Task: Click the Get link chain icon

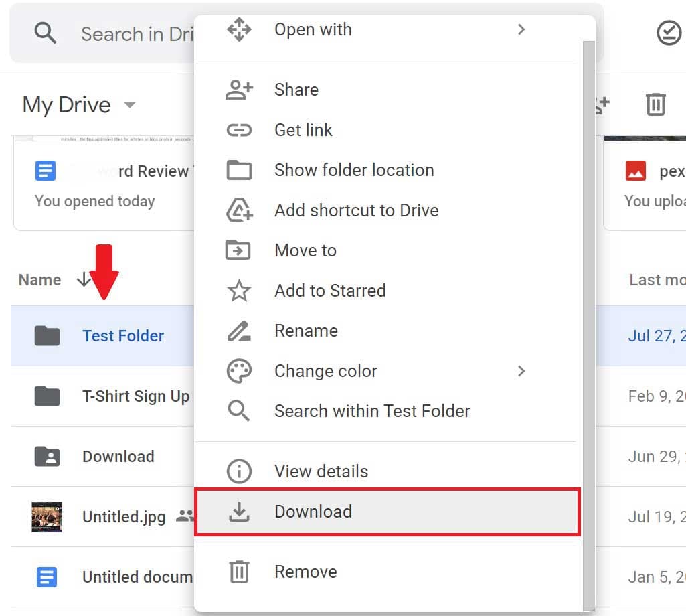Action: [x=239, y=130]
